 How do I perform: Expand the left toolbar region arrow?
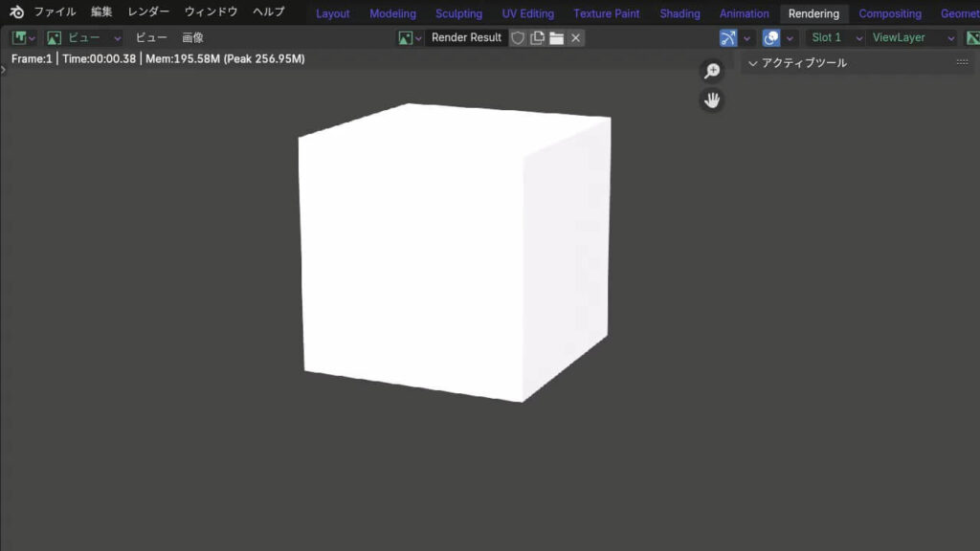tap(3, 69)
